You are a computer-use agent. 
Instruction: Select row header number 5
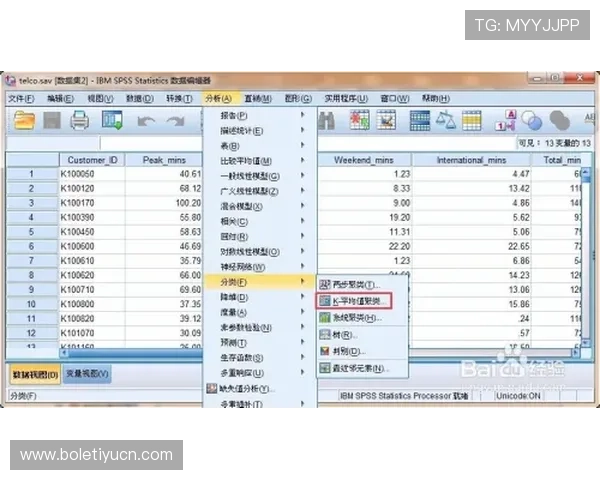click(x=32, y=232)
